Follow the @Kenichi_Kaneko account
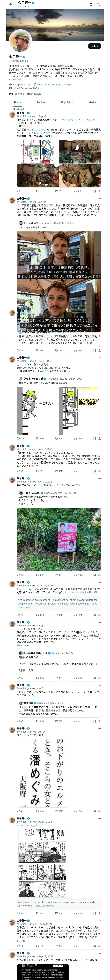The image size is (110, 980). pyautogui.click(x=94, y=46)
